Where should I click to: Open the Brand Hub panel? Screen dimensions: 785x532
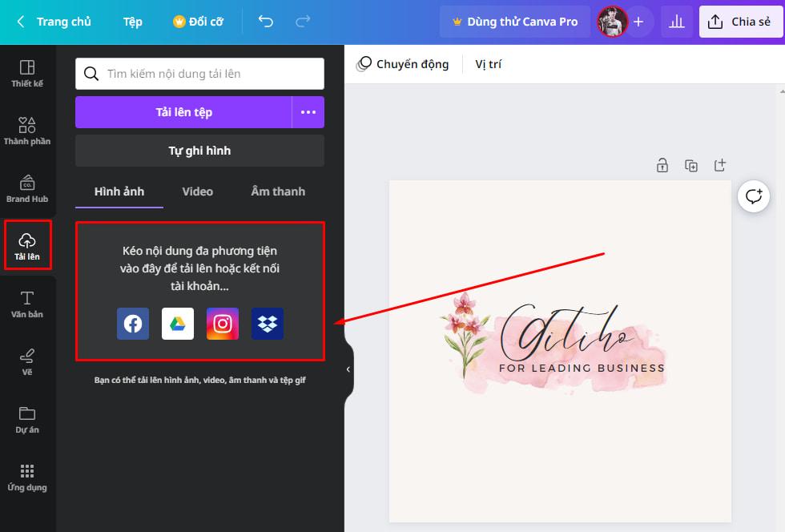(x=28, y=186)
